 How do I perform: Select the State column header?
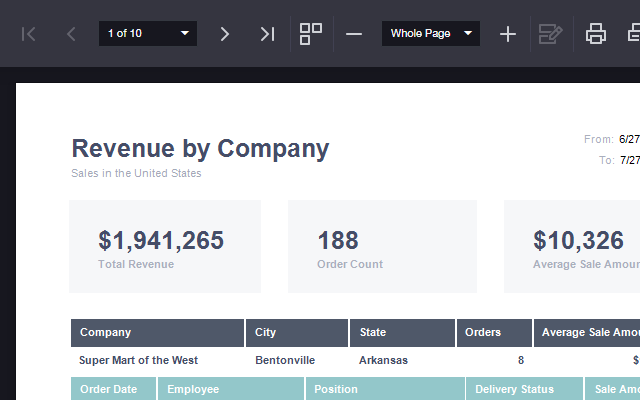[x=402, y=333]
